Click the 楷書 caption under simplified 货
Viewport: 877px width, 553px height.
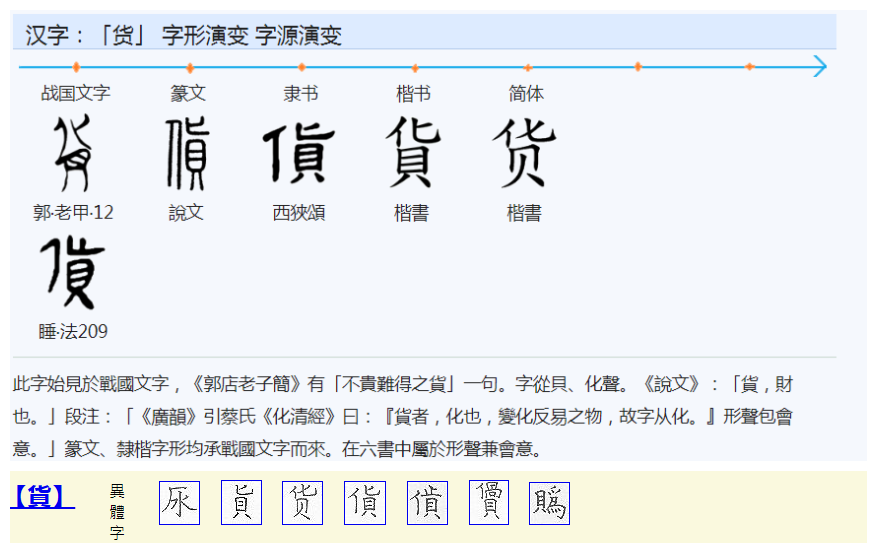(x=524, y=213)
